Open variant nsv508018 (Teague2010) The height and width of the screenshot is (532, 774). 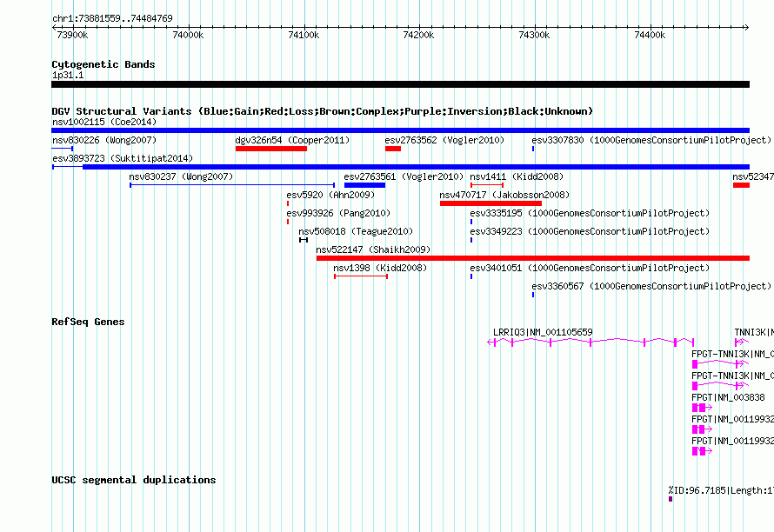[356, 231]
